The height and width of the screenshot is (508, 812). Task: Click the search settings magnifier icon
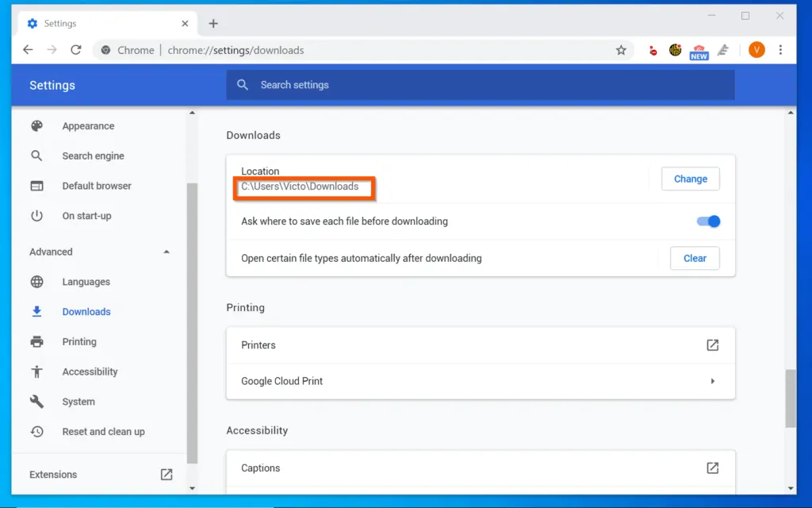(243, 84)
